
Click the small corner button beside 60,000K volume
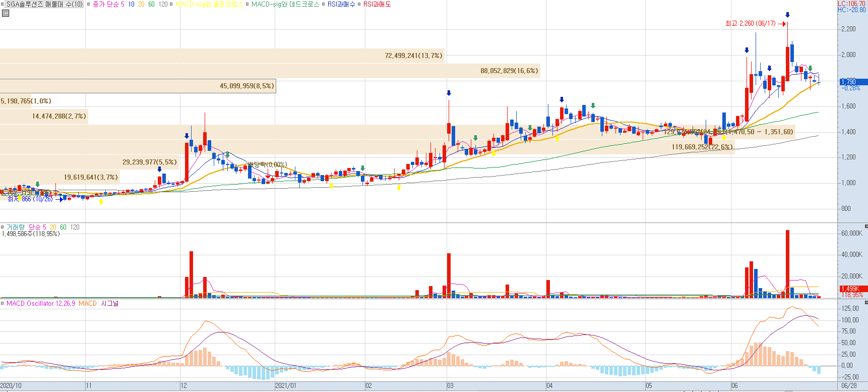coord(866,226)
